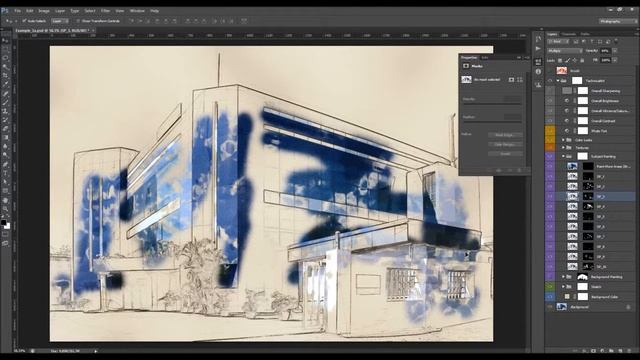Open the Auto-Select Layer dropdown
Screen dimensions: 640x360
[60, 21]
